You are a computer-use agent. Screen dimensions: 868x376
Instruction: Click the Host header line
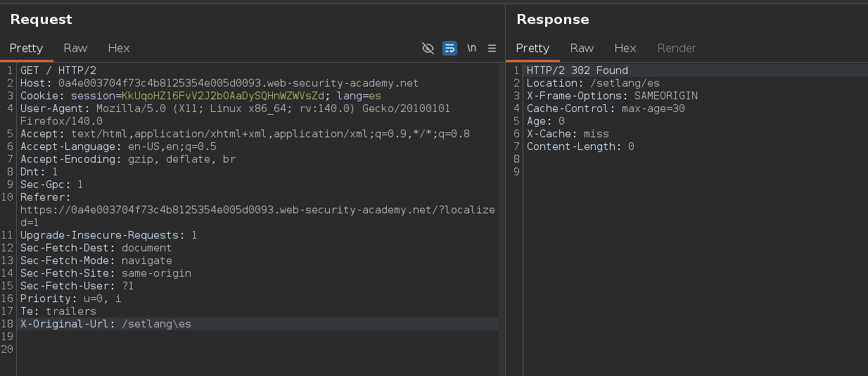tap(219, 83)
